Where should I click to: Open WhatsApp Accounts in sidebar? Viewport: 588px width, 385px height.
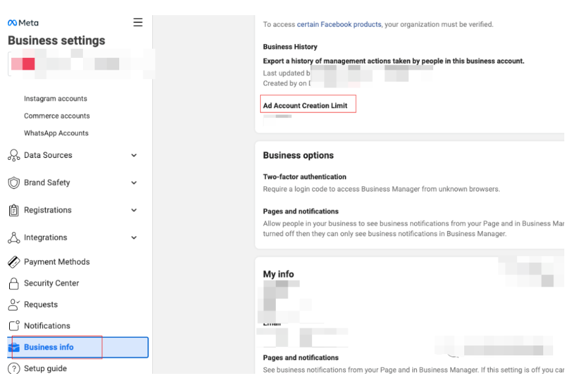(x=56, y=133)
